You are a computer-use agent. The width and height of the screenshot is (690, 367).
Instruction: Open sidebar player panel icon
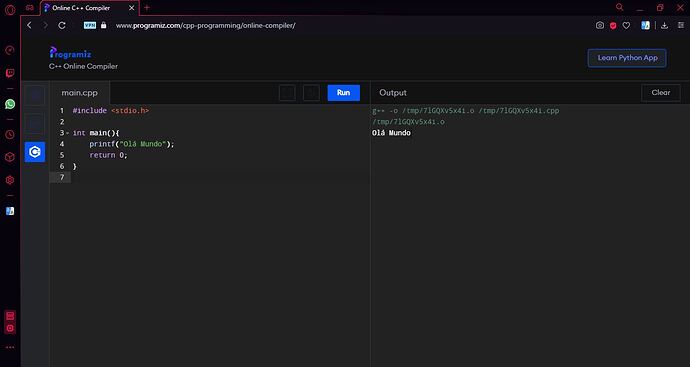click(x=10, y=316)
